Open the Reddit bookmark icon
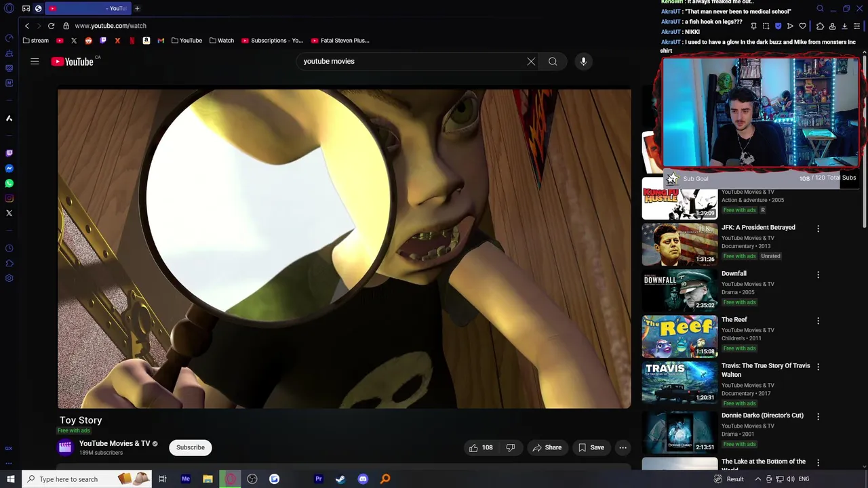 (88, 41)
